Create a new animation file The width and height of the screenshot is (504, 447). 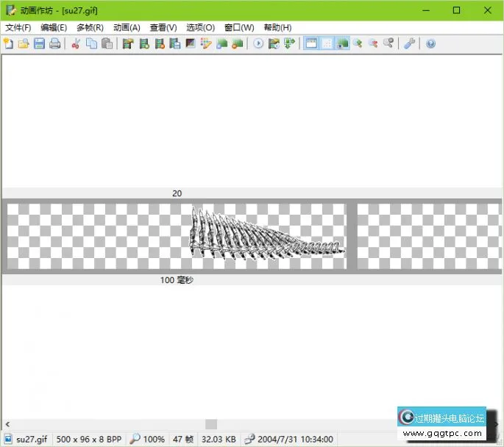tap(9, 43)
